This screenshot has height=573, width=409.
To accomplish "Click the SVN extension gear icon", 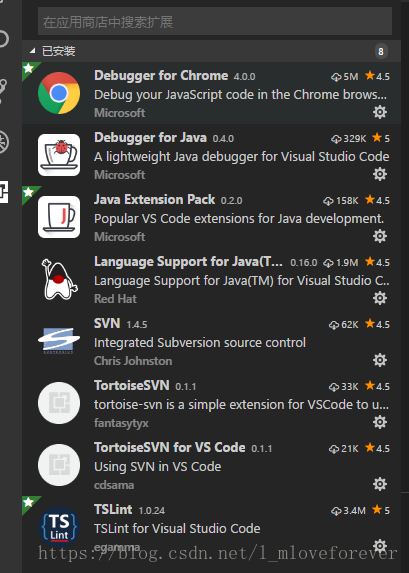I will click(x=380, y=360).
